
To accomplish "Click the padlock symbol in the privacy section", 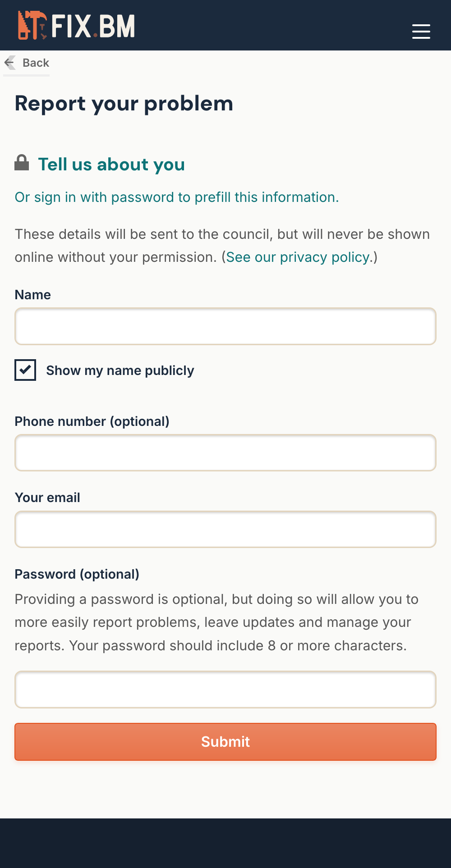I will (x=22, y=163).
